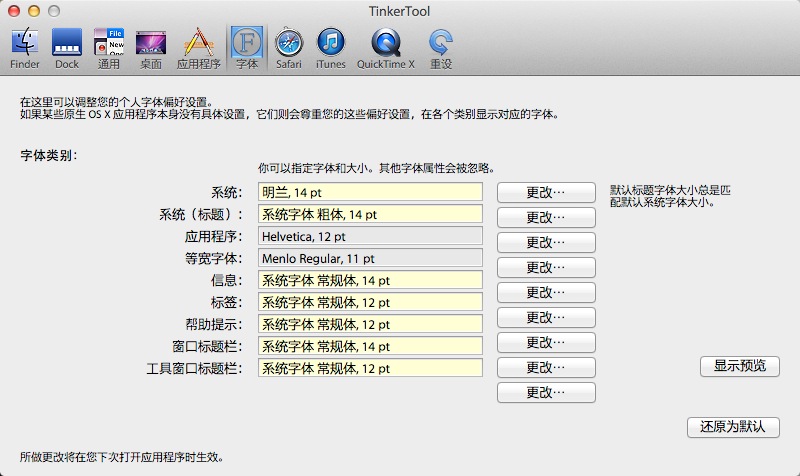Screen dimensions: 800x476
Task: Click the 系统： row label
Action: [x=227, y=192]
